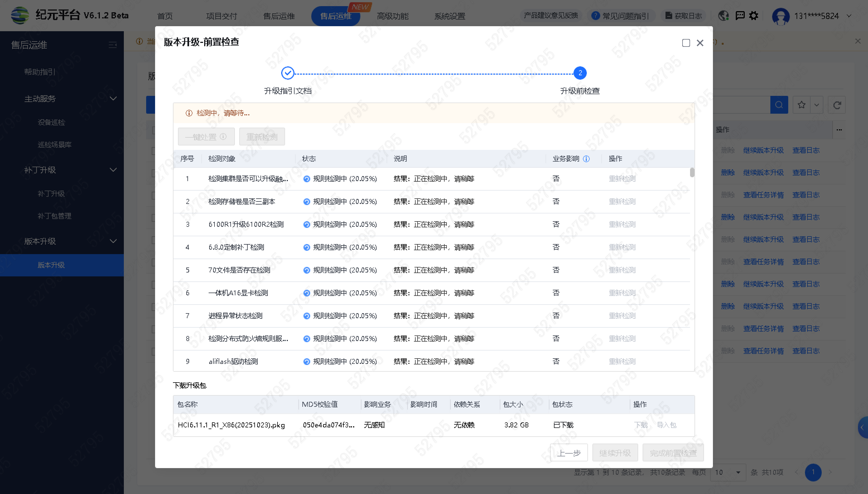Collapse the 补丁升级 sidebar group
868x494 pixels.
113,170
